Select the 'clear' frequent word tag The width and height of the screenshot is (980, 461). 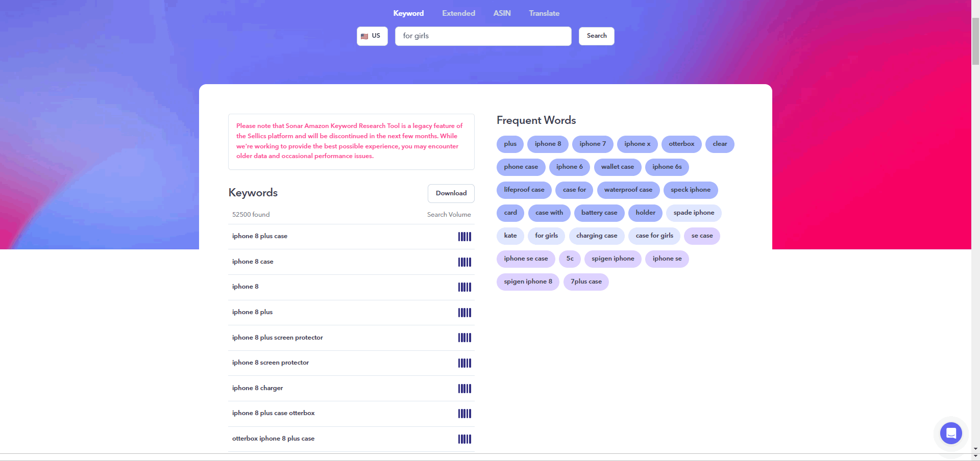click(x=720, y=144)
